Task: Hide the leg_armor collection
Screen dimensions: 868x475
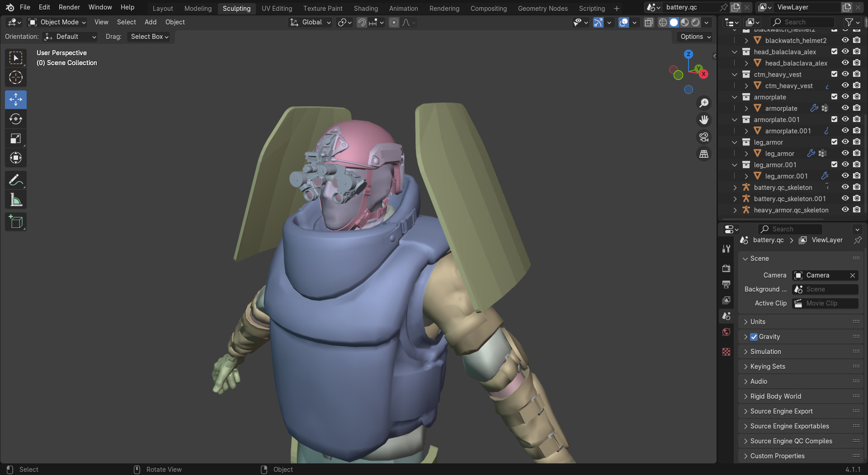Action: click(845, 141)
